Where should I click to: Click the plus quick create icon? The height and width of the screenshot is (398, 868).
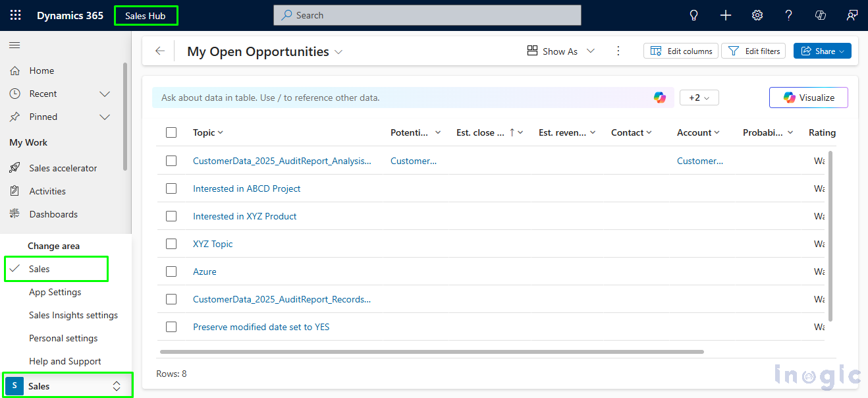[726, 15]
